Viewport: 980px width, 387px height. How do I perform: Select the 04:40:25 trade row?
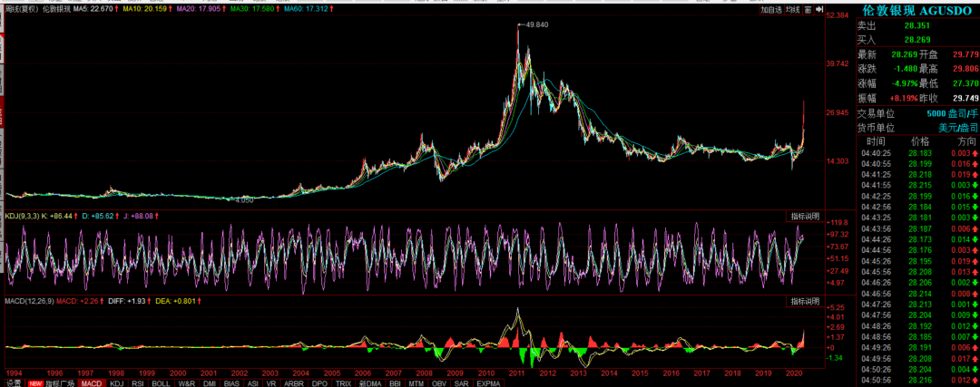(x=917, y=153)
